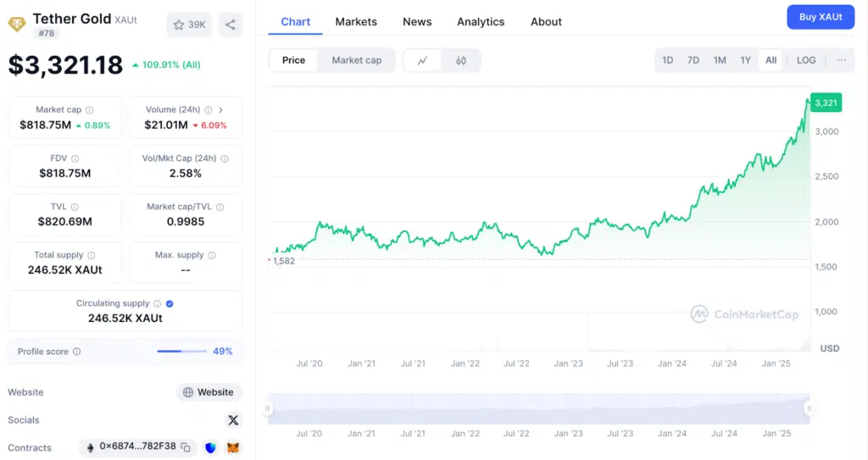
Task: Set chart range to All
Action: (x=771, y=60)
